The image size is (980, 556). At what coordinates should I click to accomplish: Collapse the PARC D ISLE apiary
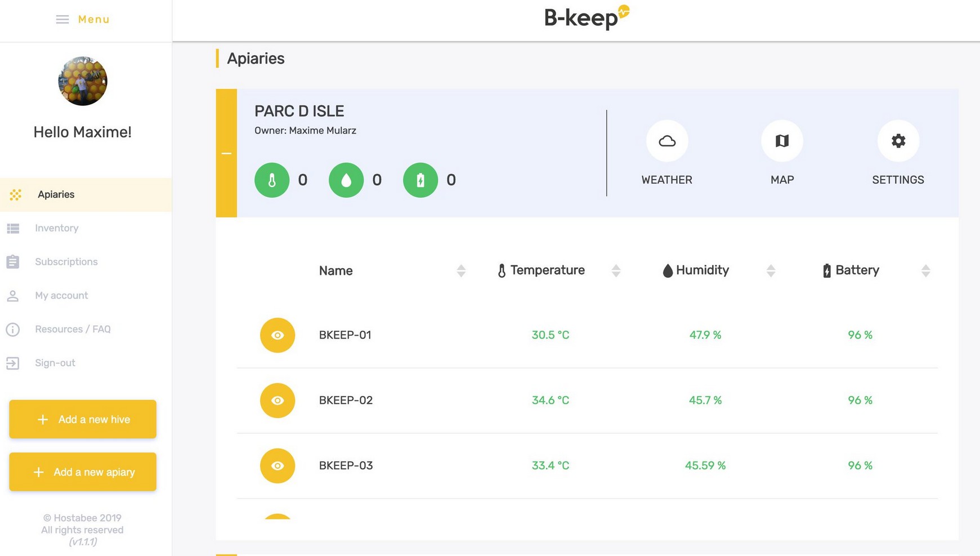tap(226, 153)
